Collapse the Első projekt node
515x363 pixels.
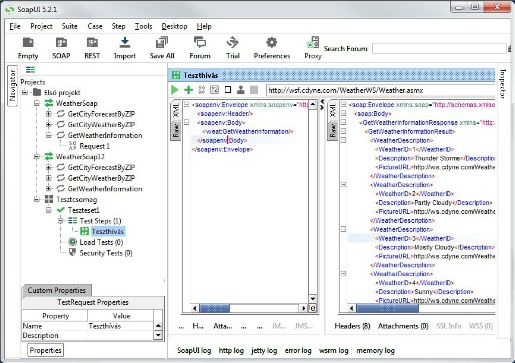click(x=25, y=92)
